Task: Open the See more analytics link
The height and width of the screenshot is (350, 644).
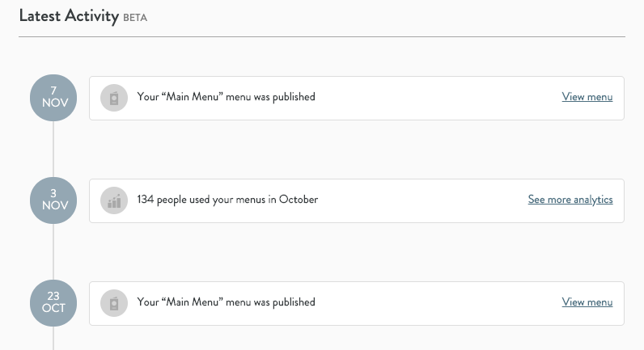Action: pos(570,200)
